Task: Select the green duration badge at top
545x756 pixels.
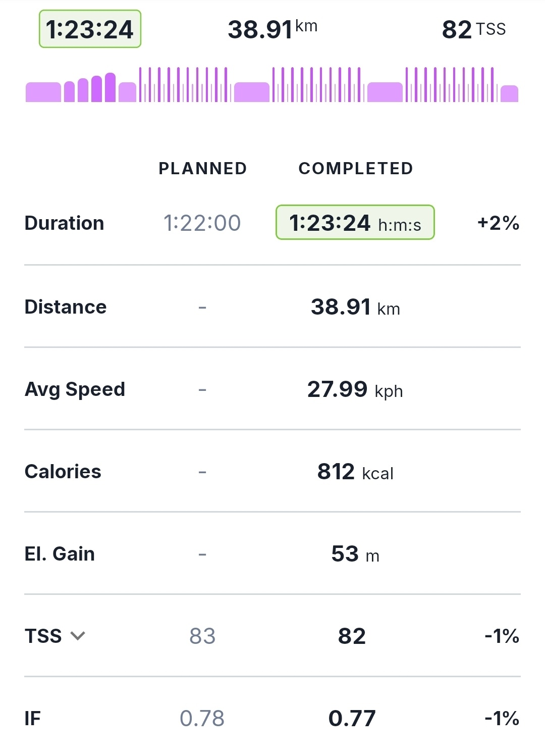Action: [x=90, y=29]
